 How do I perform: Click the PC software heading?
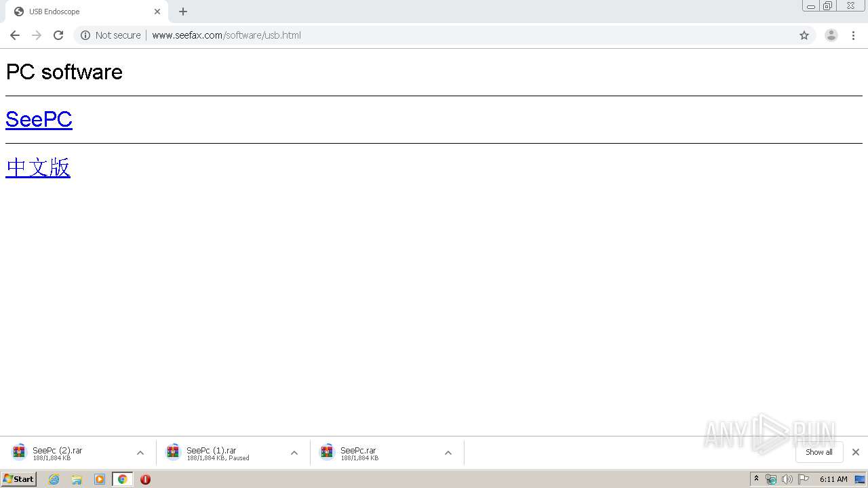[64, 72]
